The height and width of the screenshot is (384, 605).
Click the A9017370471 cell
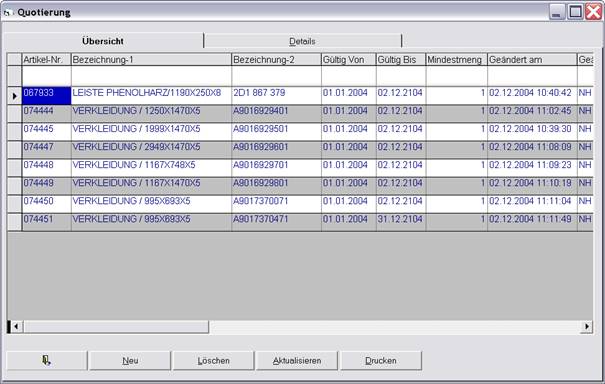tap(276, 222)
